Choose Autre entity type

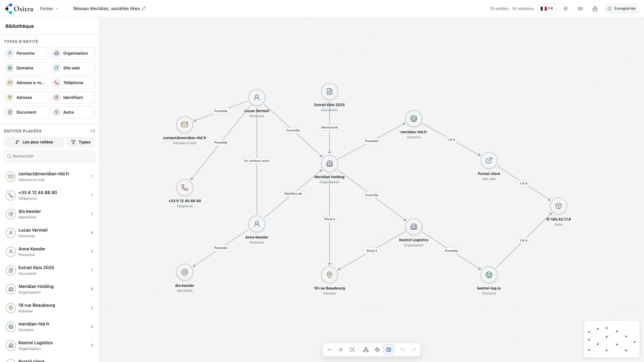pyautogui.click(x=73, y=112)
